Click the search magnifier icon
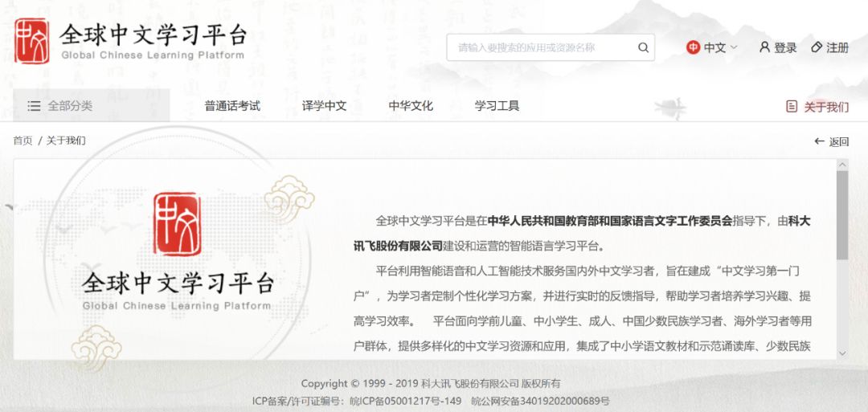The width and height of the screenshot is (868, 412). tap(643, 47)
